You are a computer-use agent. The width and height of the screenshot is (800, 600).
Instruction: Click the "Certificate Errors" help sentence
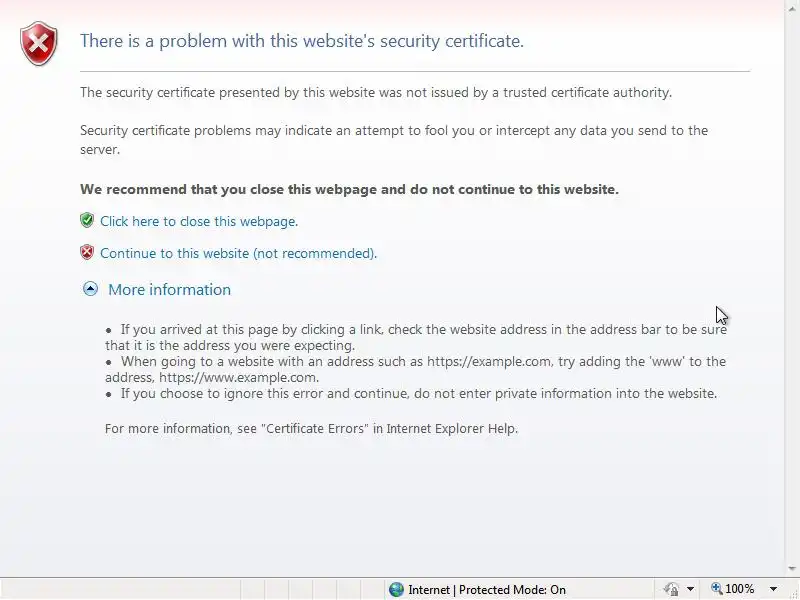(x=311, y=429)
